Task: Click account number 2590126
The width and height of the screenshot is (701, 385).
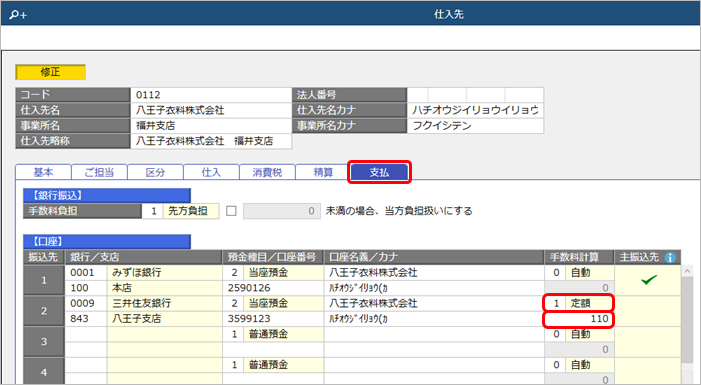Action: [273, 288]
